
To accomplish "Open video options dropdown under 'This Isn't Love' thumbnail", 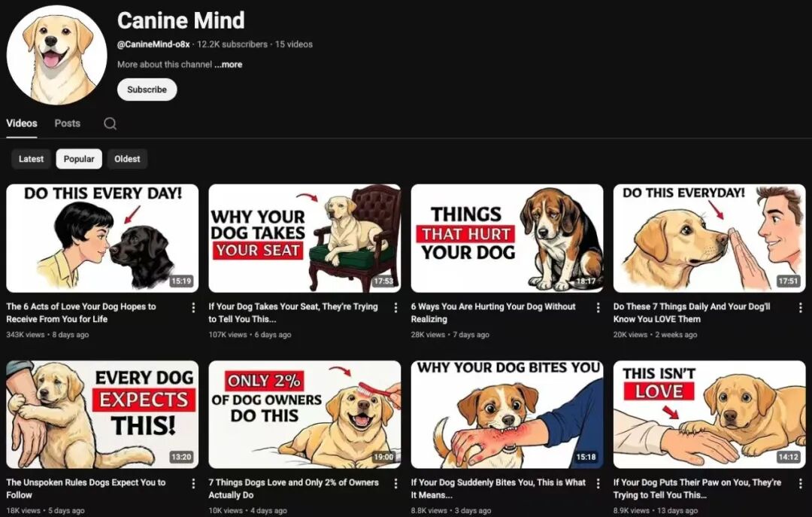I will [x=801, y=483].
